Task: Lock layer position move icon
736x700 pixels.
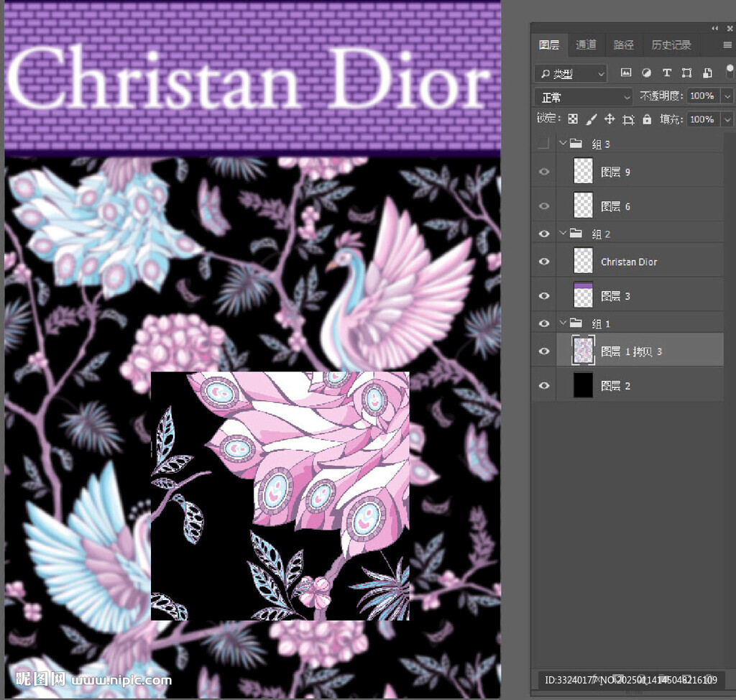Action: click(609, 119)
